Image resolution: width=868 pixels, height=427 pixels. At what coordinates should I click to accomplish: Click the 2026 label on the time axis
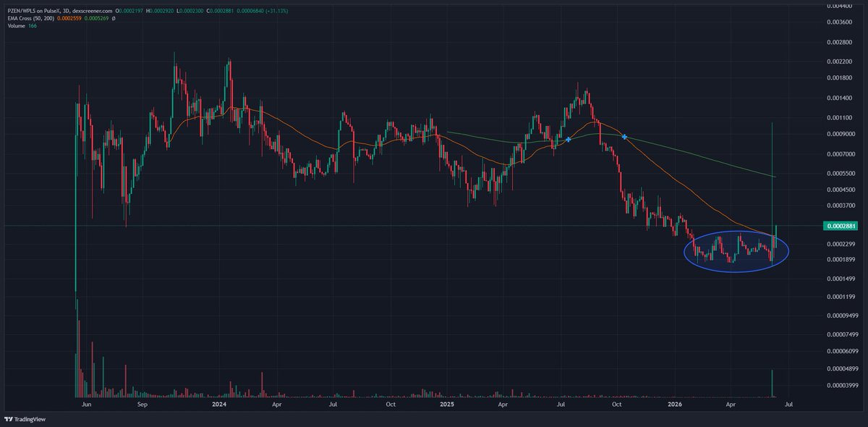(x=674, y=405)
